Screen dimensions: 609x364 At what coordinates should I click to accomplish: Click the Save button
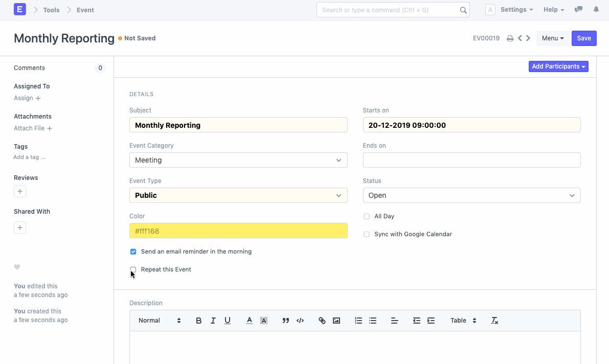click(x=583, y=38)
